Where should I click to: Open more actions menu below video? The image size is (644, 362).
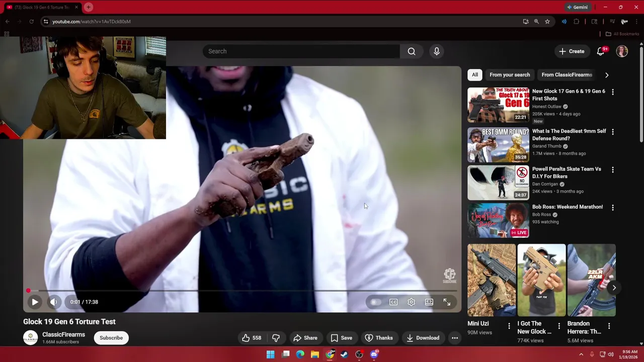[455, 338]
